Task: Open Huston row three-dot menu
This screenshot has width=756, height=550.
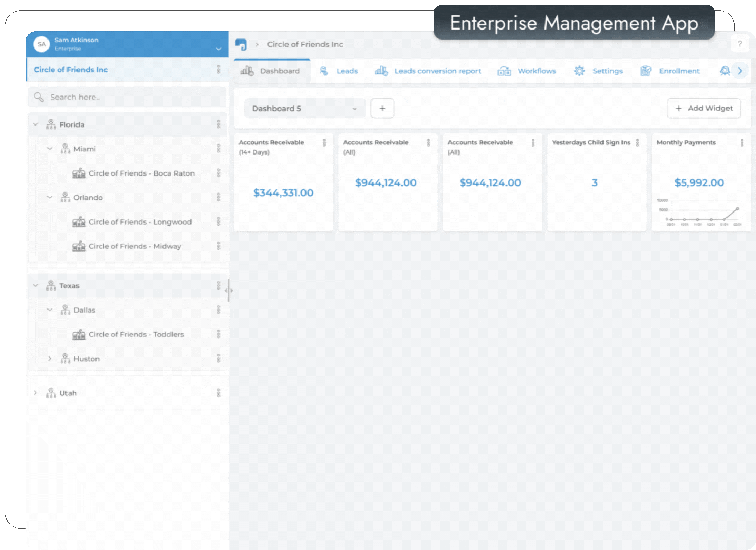Action: 218,358
